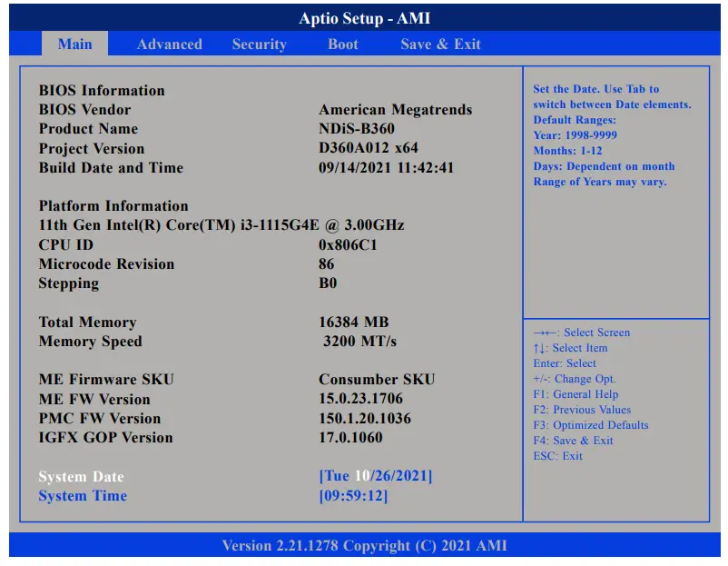Open the Save & Exit tab
Screen dimensions: 728x566
tap(440, 44)
